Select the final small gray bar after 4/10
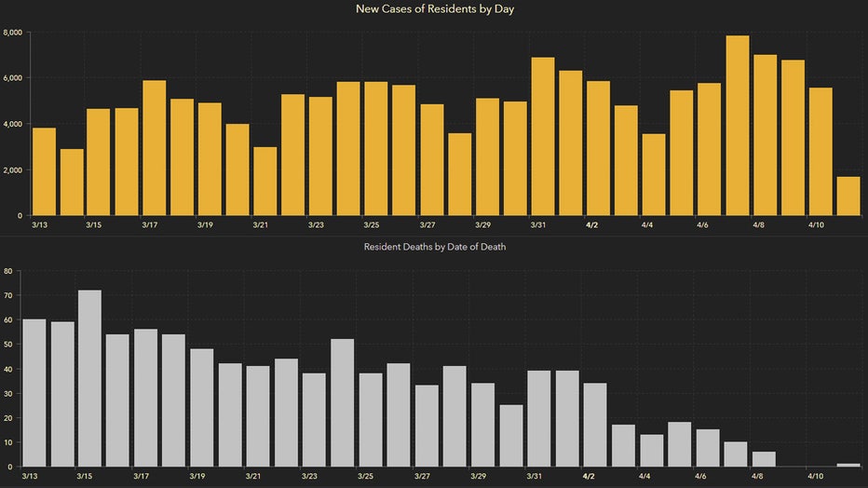 (x=848, y=465)
